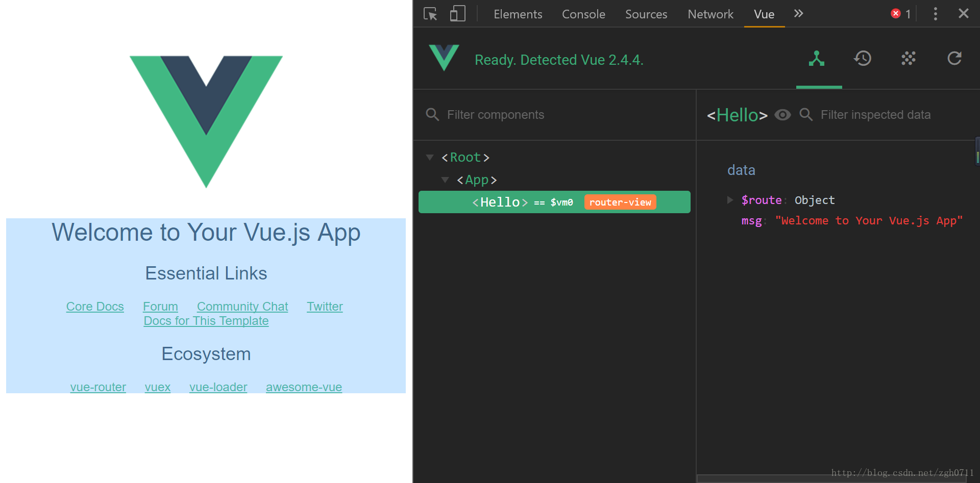980x483 pixels.
Task: Open Docs for This Template link
Action: (206, 321)
